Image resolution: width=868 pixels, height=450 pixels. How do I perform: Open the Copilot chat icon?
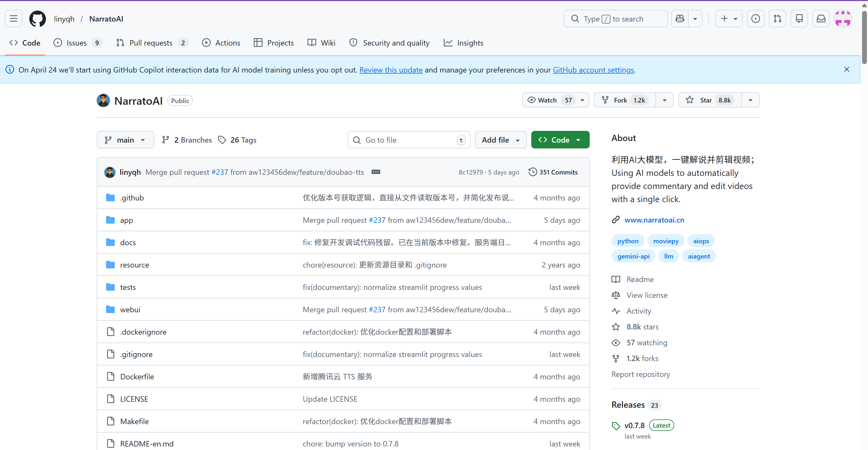point(680,19)
